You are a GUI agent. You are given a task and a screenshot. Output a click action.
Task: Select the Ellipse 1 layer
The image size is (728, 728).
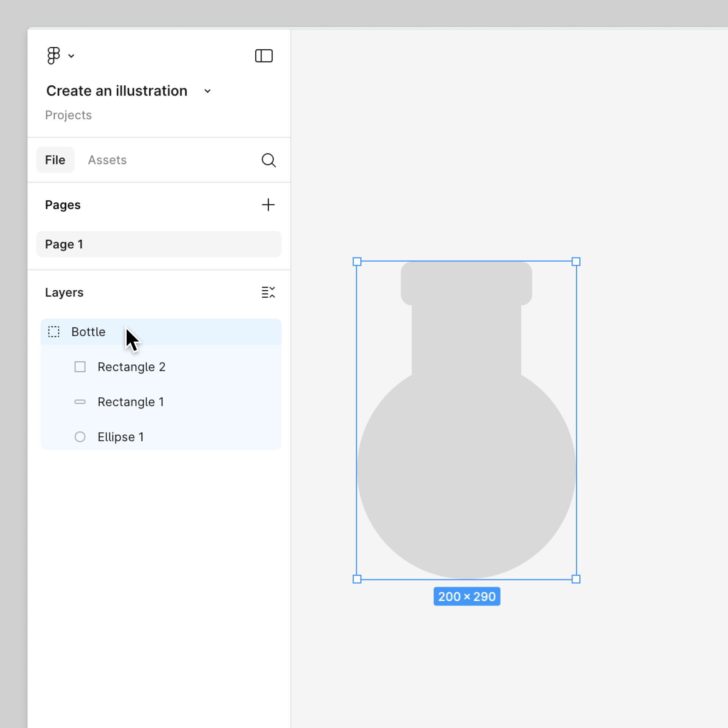pos(121,437)
